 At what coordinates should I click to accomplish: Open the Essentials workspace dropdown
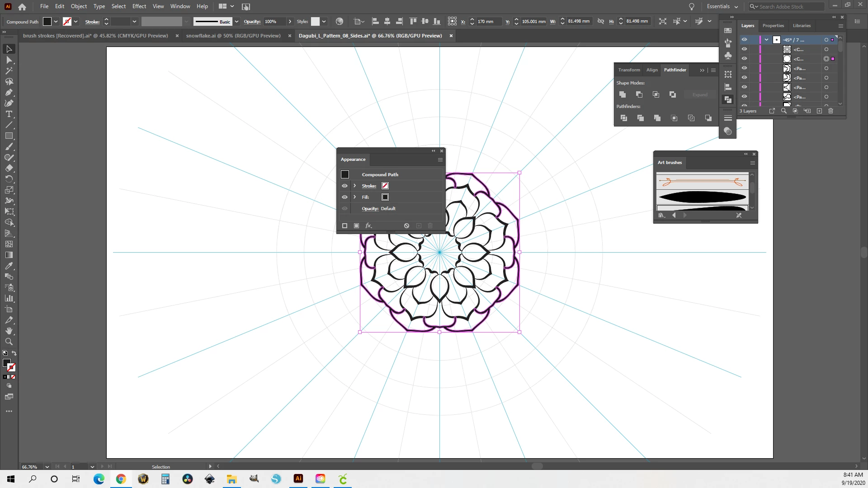click(x=722, y=6)
